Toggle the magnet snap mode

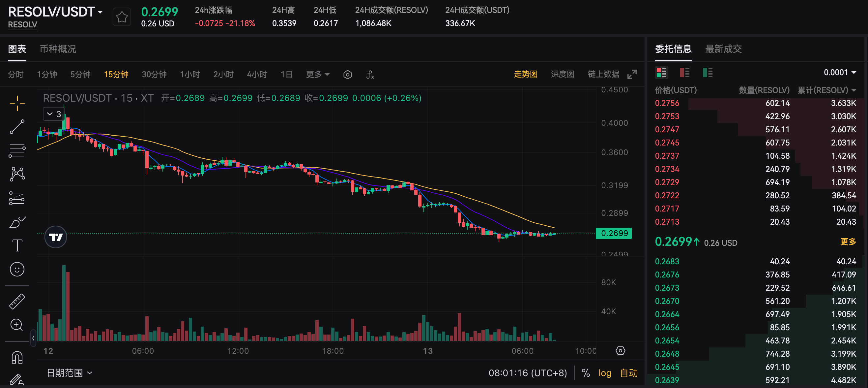coord(17,357)
